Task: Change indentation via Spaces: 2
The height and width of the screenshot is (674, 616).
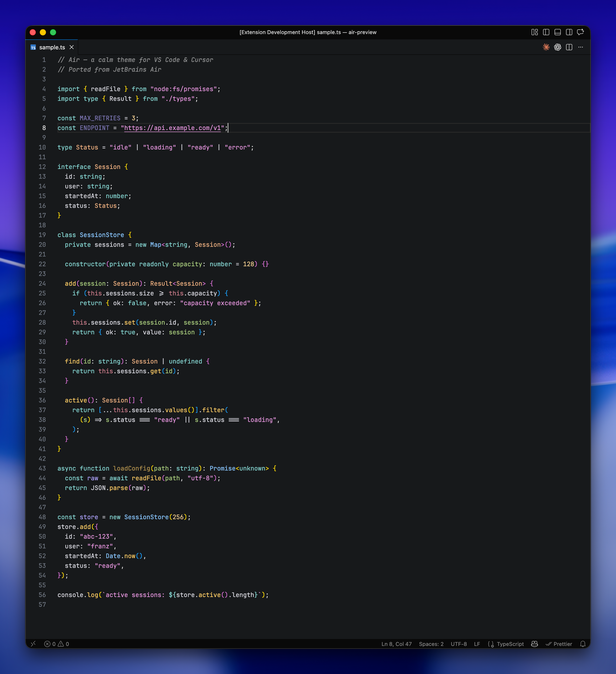Action: [431, 644]
